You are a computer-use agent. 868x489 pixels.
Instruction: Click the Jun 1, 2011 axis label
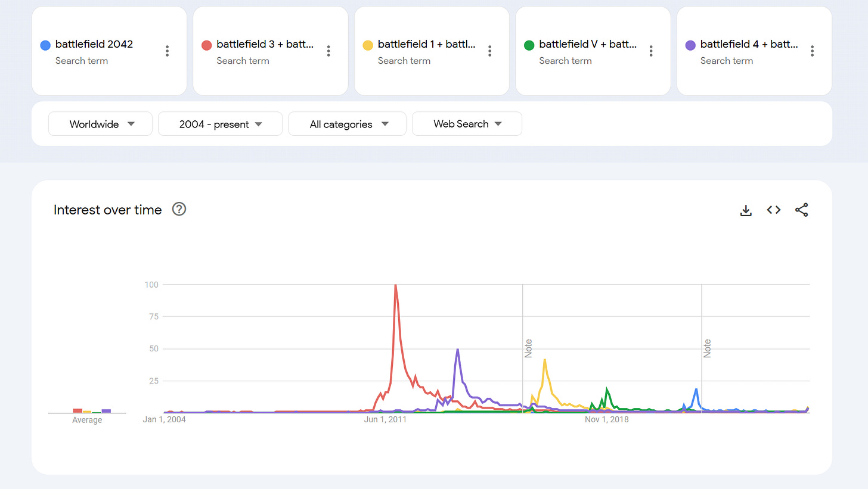coord(385,420)
